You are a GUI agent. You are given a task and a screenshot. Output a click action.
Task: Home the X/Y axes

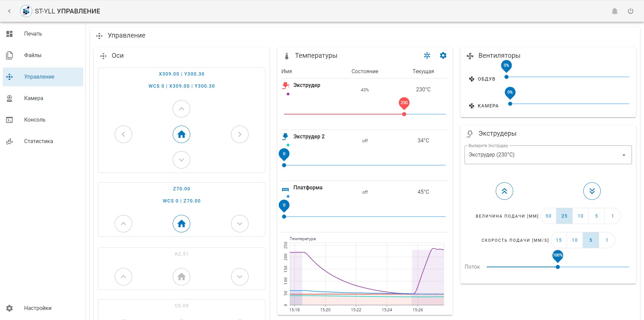click(181, 134)
